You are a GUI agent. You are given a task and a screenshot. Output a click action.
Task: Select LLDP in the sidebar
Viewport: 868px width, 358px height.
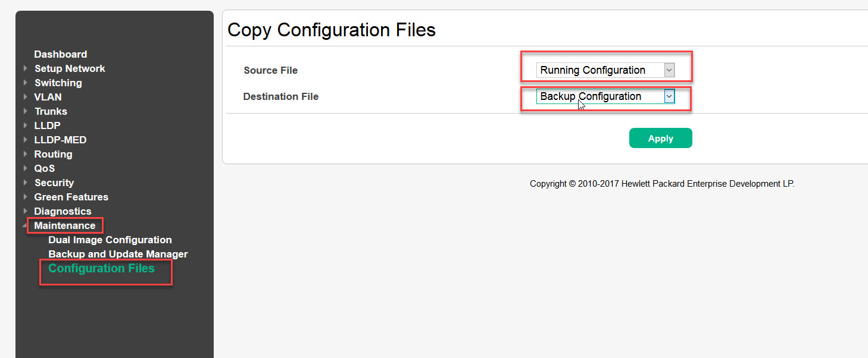click(x=47, y=125)
